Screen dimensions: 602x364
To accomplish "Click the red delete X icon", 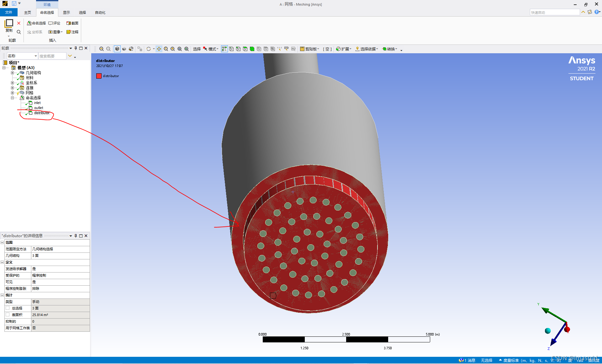I will [19, 23].
